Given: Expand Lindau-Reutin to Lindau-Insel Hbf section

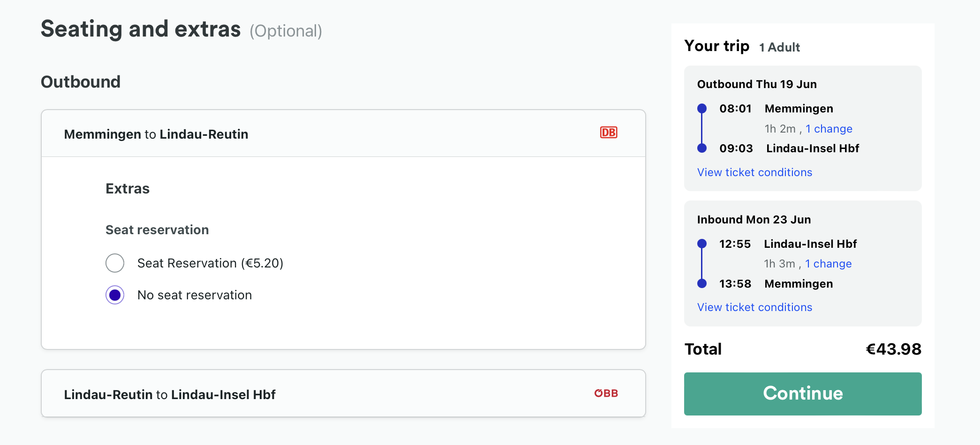Looking at the screenshot, I should pos(343,393).
